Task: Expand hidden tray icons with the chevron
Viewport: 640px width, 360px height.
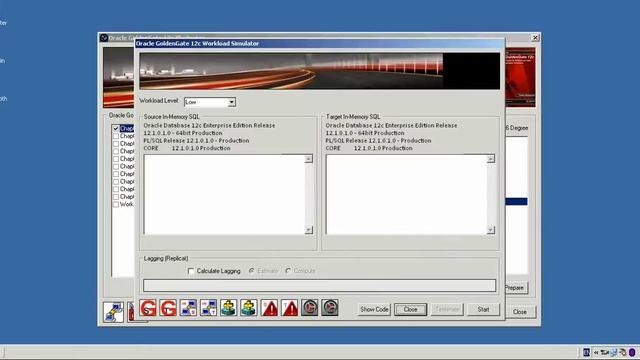Action: (596, 352)
